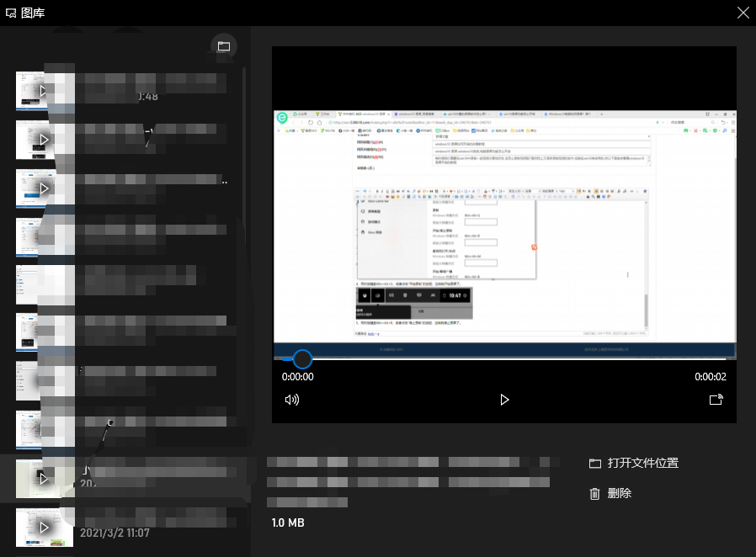Close the 图库 gallery window
756x557 pixels.
click(x=743, y=12)
